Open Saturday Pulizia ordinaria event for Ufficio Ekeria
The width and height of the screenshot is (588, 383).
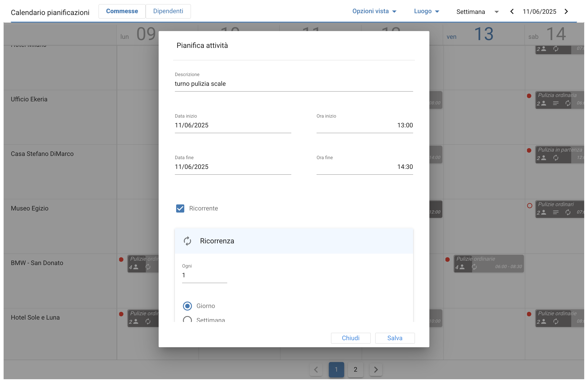tap(560, 100)
